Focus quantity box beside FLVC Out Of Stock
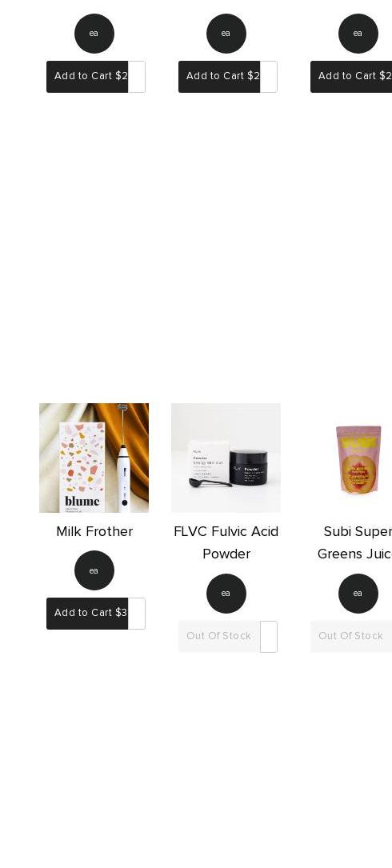The image size is (392, 868). click(269, 637)
